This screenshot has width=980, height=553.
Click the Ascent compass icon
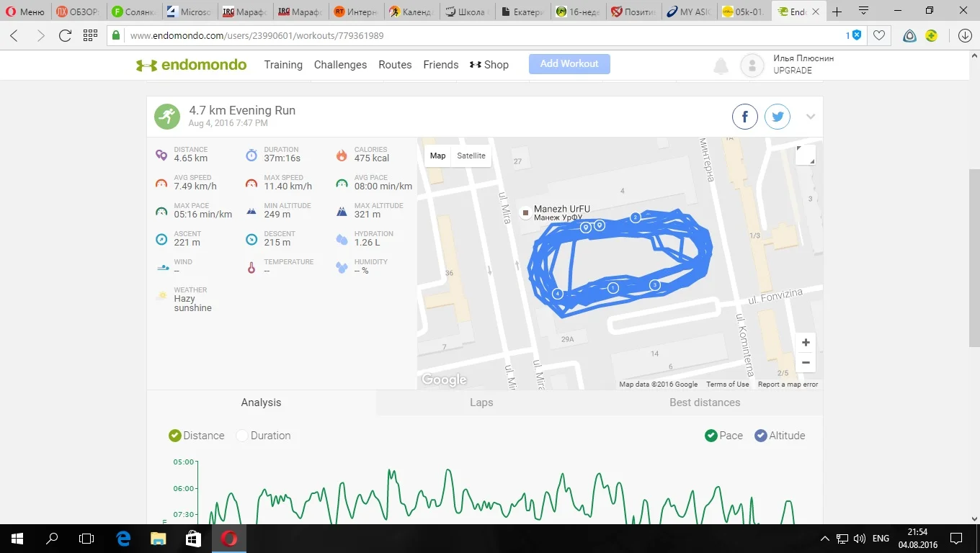161,239
